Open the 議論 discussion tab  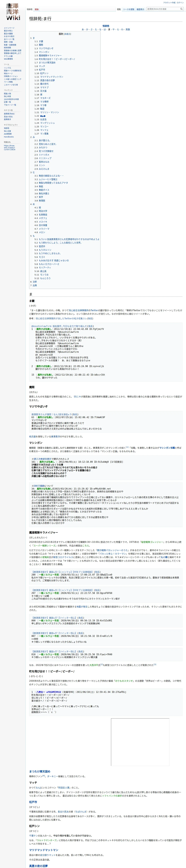click(37, 9)
